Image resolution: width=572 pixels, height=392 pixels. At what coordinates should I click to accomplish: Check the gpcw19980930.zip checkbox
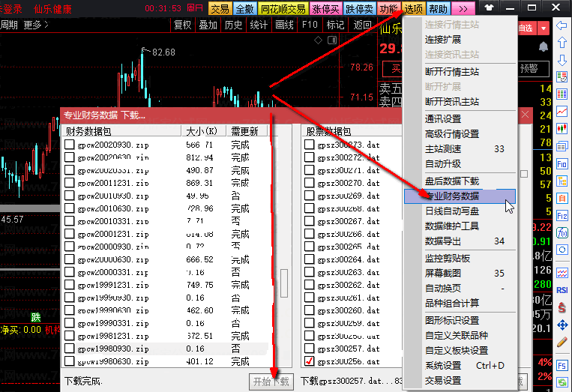(69, 349)
